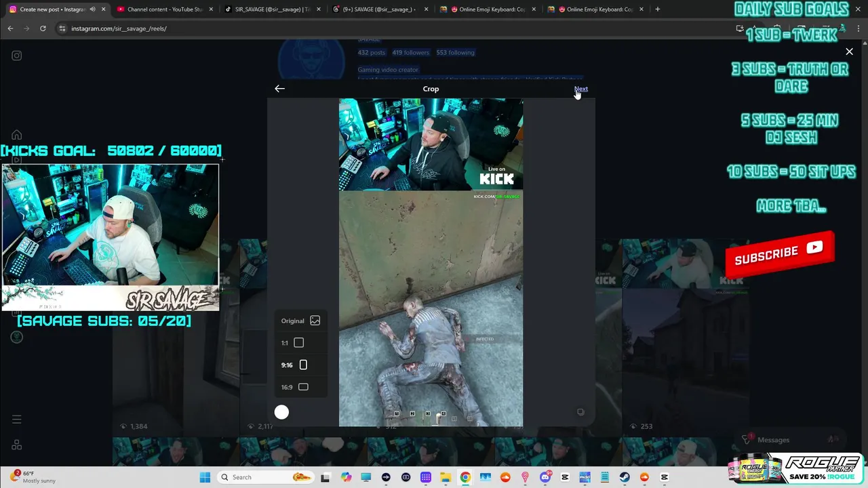The width and height of the screenshot is (868, 488).
Task: Open the reel thumbnail with 1,384 views
Action: [176, 336]
